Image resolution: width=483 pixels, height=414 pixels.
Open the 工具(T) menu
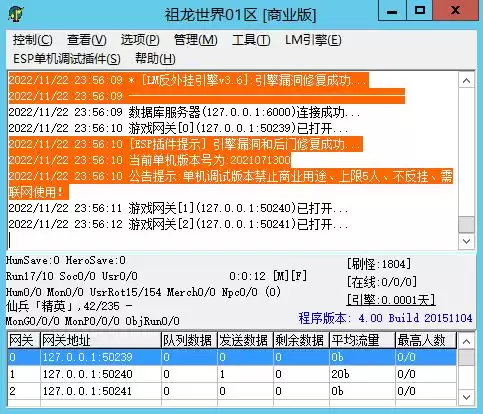251,40
